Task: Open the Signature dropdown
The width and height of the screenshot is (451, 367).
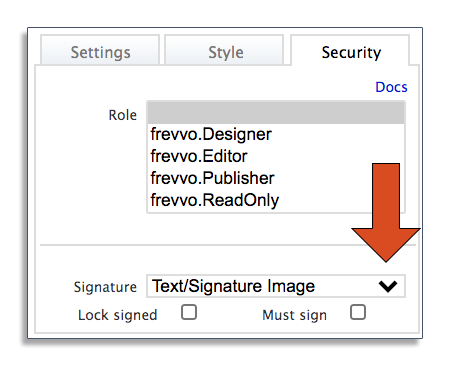Action: click(276, 286)
